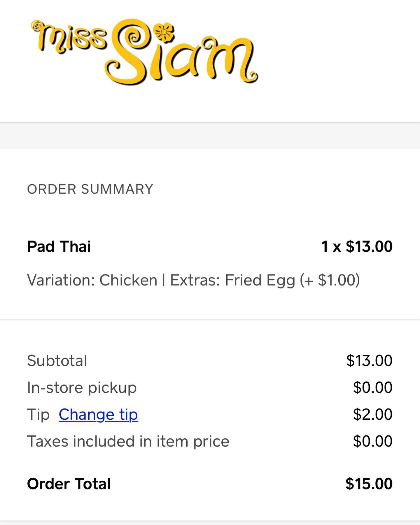Click the Tip label text
Image resolution: width=420 pixels, height=525 pixels.
pos(38,414)
